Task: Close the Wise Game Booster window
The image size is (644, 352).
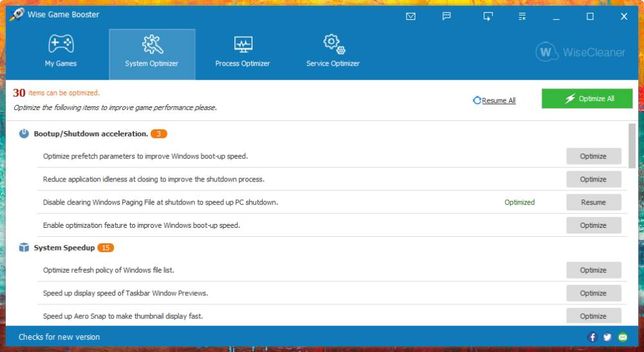Action: 624,17
